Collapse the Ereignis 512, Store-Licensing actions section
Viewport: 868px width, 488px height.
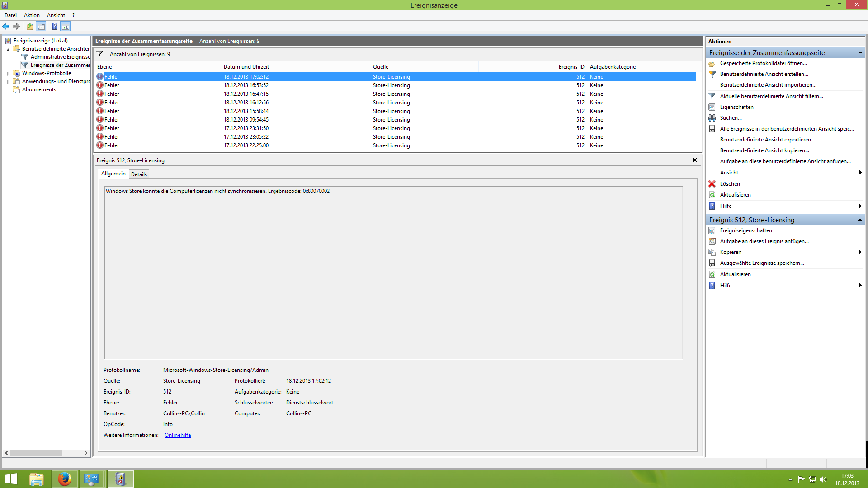859,220
